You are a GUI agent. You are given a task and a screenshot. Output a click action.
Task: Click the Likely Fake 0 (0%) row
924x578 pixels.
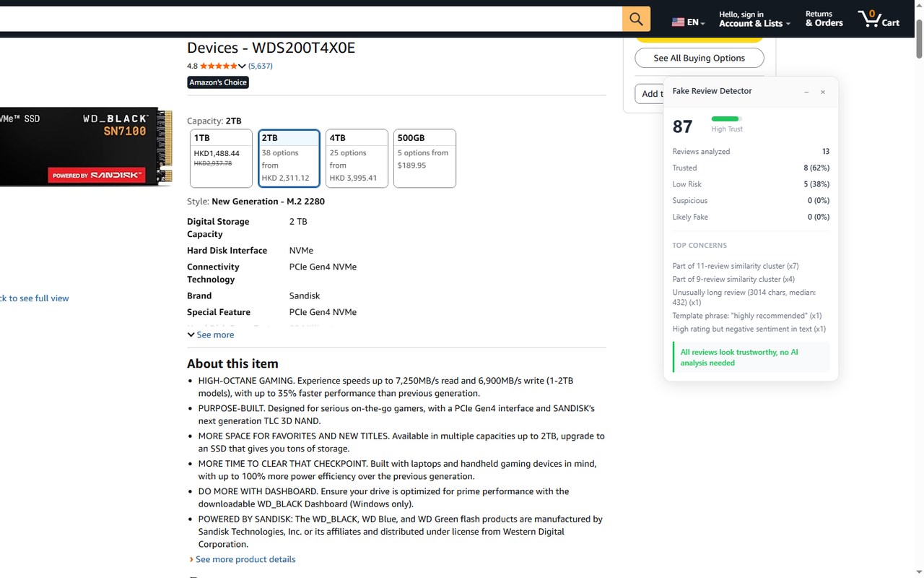[x=751, y=217]
